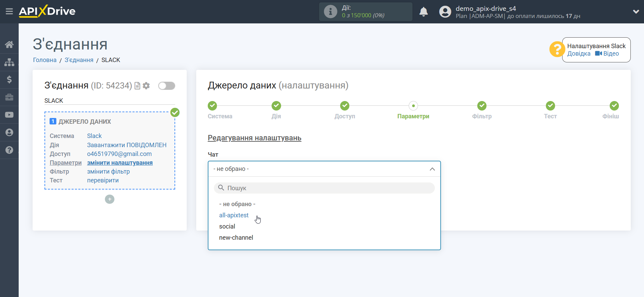The width and height of the screenshot is (644, 297).
Task: Click змінити налаштування link
Action: pyautogui.click(x=120, y=163)
